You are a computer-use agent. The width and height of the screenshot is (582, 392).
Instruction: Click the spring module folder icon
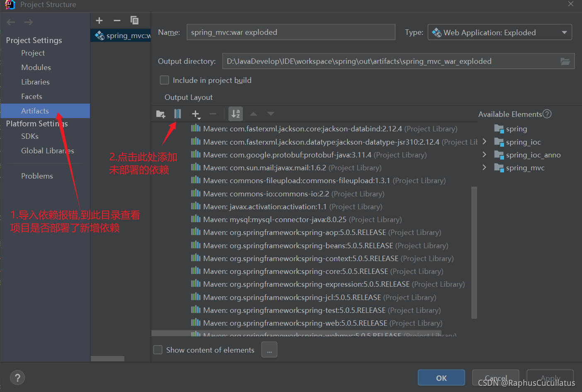coord(499,129)
